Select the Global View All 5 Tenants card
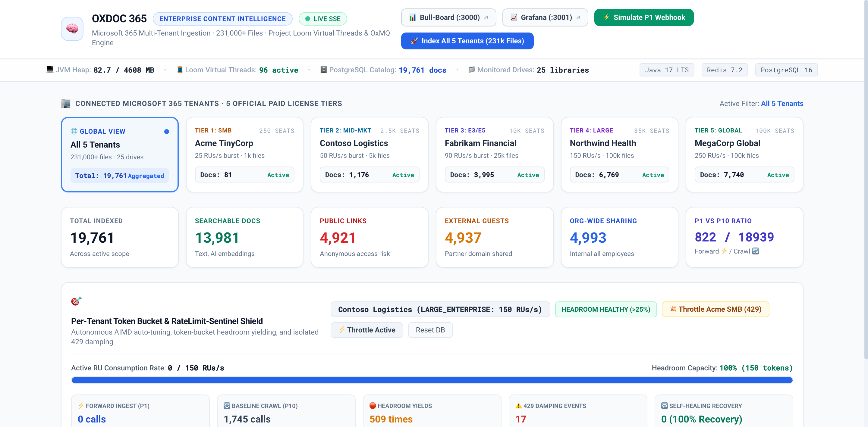868x427 pixels. pyautogui.click(x=120, y=154)
